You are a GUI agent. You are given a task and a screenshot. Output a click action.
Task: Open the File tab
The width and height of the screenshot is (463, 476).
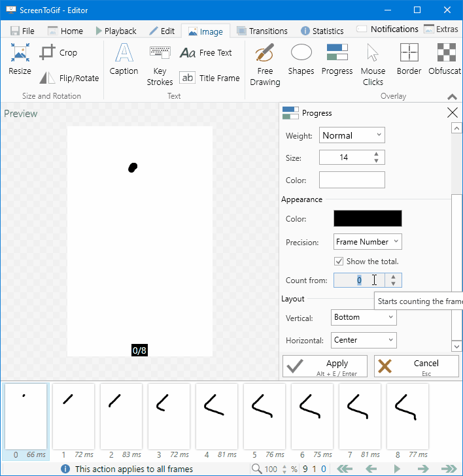tap(22, 31)
